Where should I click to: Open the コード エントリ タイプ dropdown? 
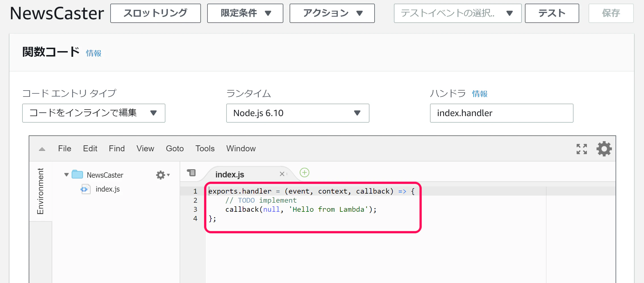pyautogui.click(x=94, y=113)
